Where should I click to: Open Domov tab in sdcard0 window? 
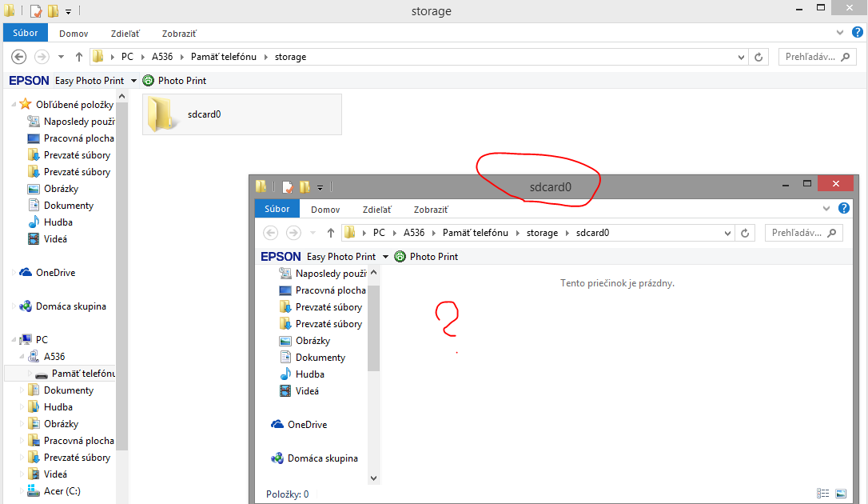pos(325,210)
